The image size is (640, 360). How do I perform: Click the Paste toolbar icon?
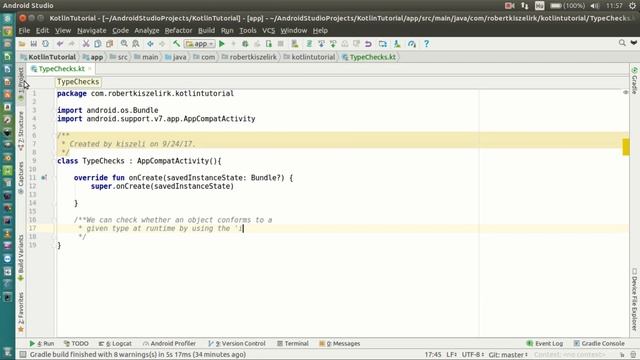[x=109, y=44]
